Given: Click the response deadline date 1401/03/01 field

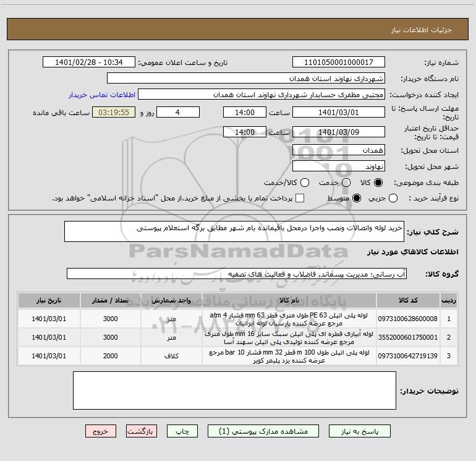Looking at the screenshot, I should pos(339,112).
